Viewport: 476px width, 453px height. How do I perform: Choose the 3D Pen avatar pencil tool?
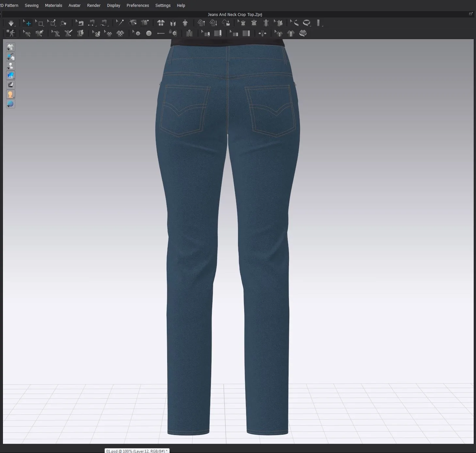pos(68,33)
